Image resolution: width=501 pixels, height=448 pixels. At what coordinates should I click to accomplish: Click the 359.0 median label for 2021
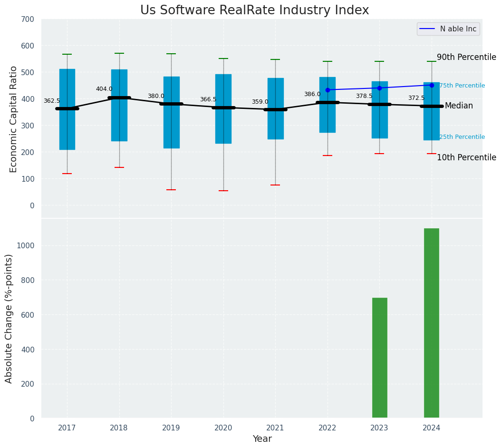(260, 102)
